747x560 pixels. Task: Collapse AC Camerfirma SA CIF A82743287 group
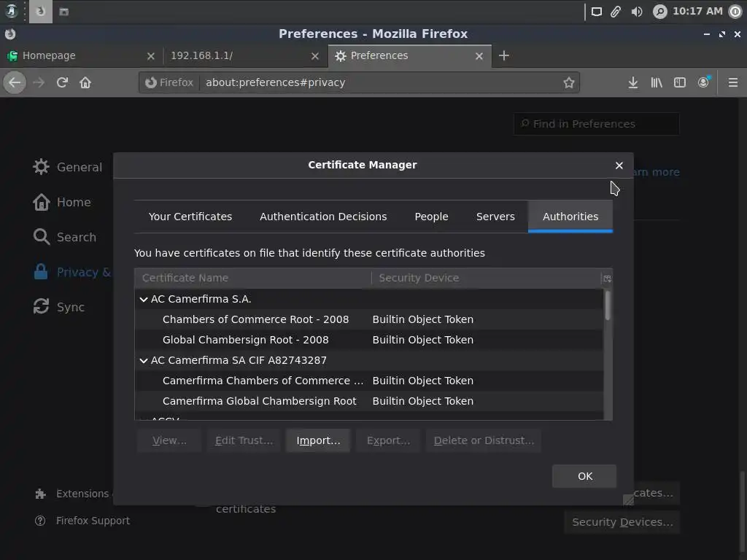pos(144,360)
